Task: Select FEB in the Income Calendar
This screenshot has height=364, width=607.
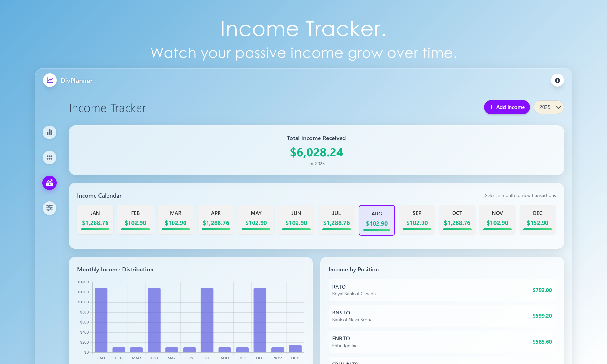Action: (x=135, y=220)
